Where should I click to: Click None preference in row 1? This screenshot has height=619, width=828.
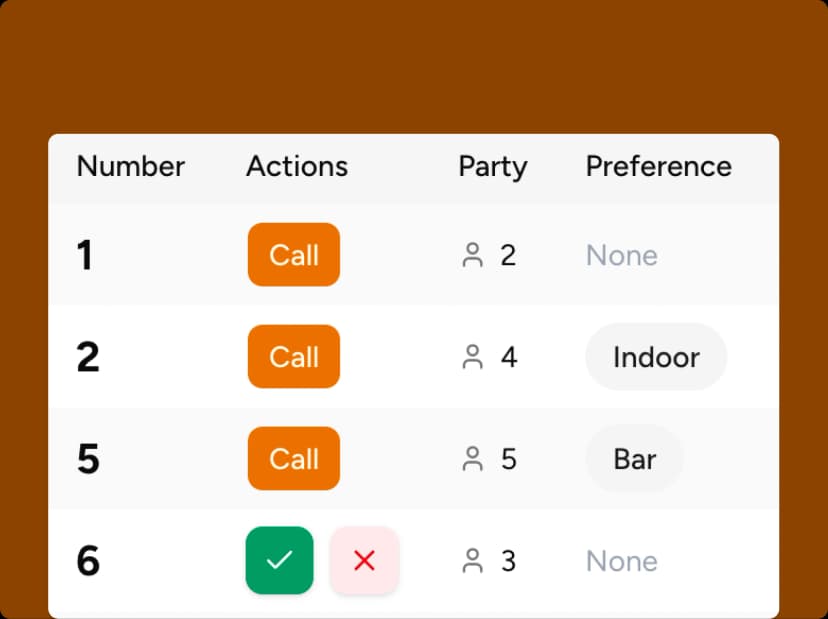621,255
